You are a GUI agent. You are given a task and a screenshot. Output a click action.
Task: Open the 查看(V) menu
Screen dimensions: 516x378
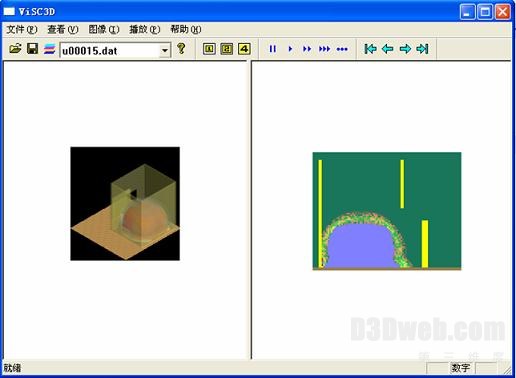[x=63, y=30]
